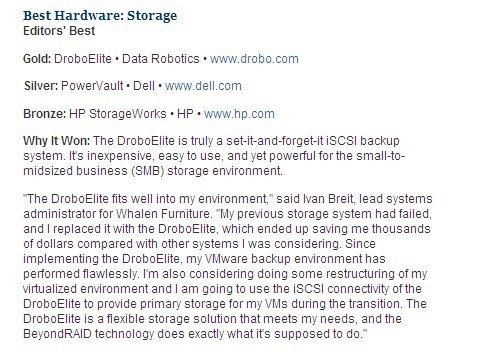Click the bold Why It Won: label

pos(56,141)
